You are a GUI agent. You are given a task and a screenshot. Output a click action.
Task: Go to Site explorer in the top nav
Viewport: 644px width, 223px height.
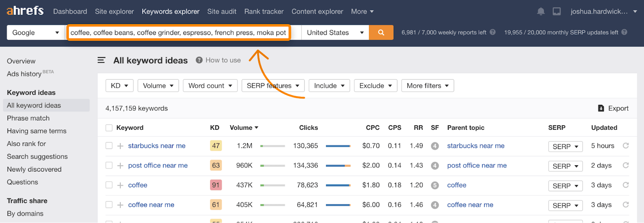(114, 12)
